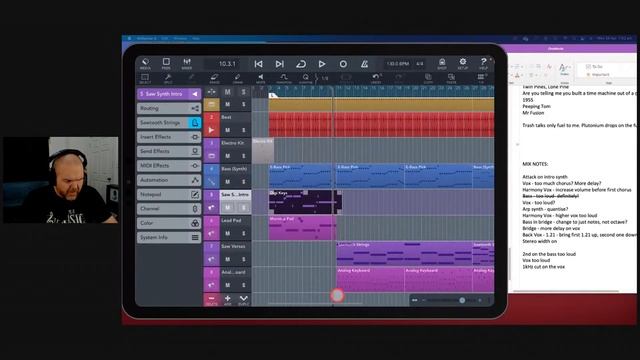Toggle the metronome click

pyautogui.click(x=364, y=64)
